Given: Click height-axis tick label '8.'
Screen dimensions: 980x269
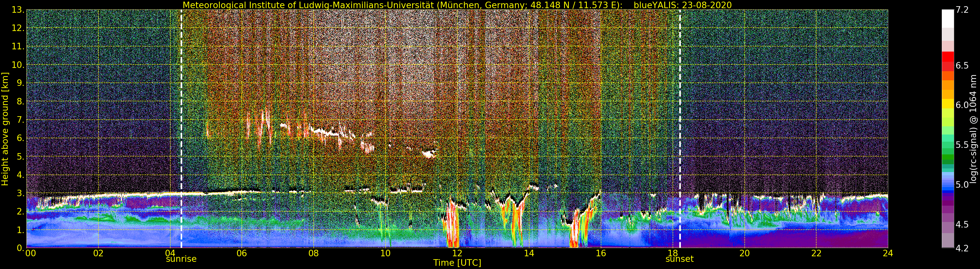Looking at the screenshot, I should click(x=21, y=101).
